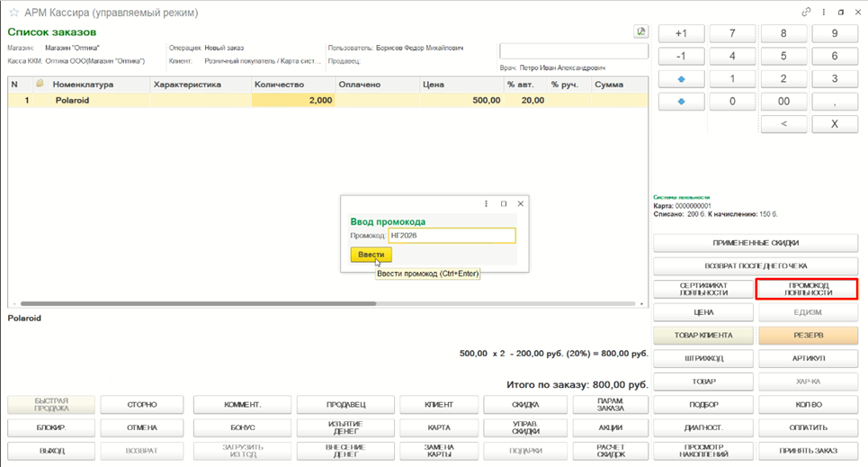This screenshot has height=467, width=868.
Task: Click the empty search field above Врач
Action: point(574,51)
